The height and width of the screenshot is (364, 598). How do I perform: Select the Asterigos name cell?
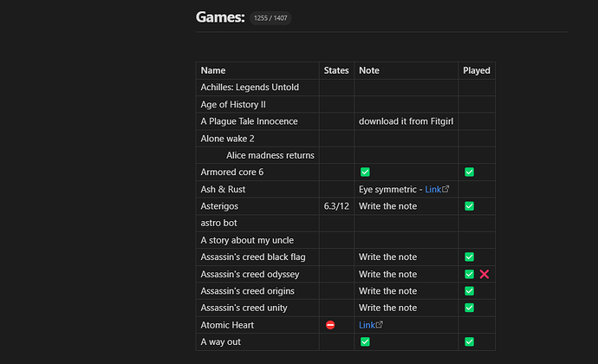click(257, 206)
